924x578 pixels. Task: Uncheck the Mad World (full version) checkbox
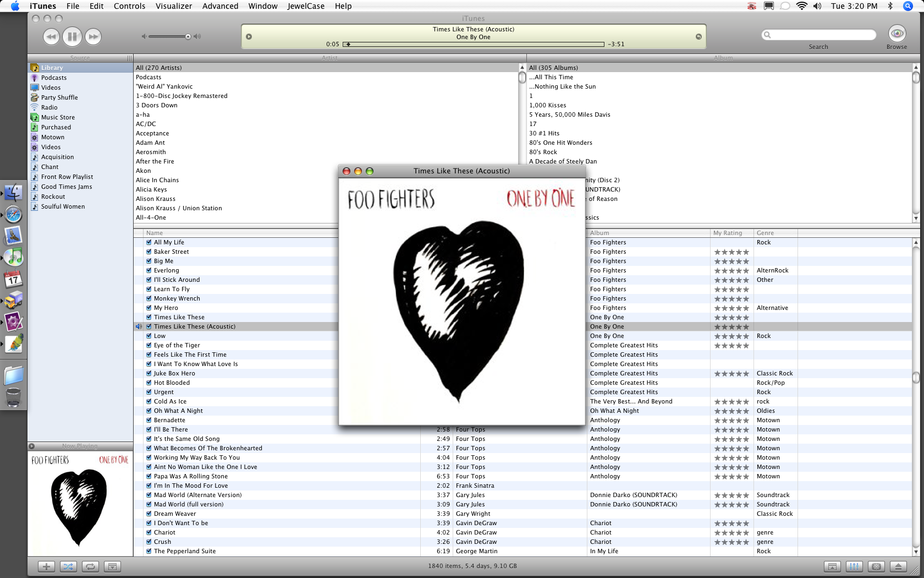coord(149,504)
